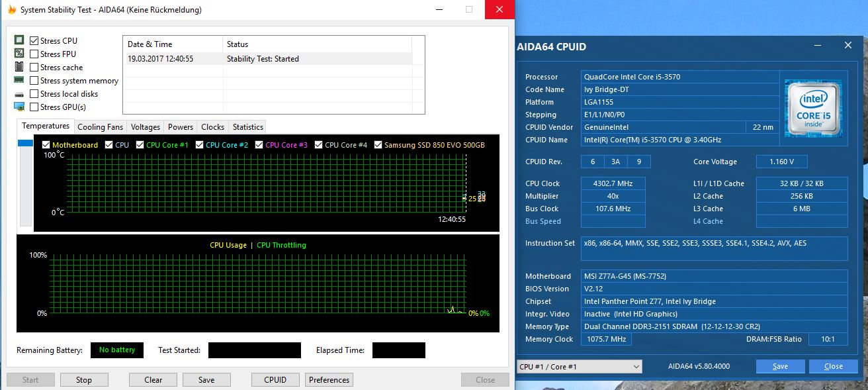Click the 1075.7 MHz Memory Clock value
Viewport: 868px width, 390px height.
605,339
